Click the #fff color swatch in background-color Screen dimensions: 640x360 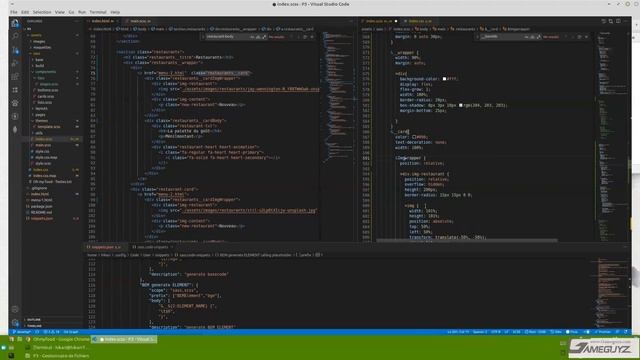(x=444, y=79)
